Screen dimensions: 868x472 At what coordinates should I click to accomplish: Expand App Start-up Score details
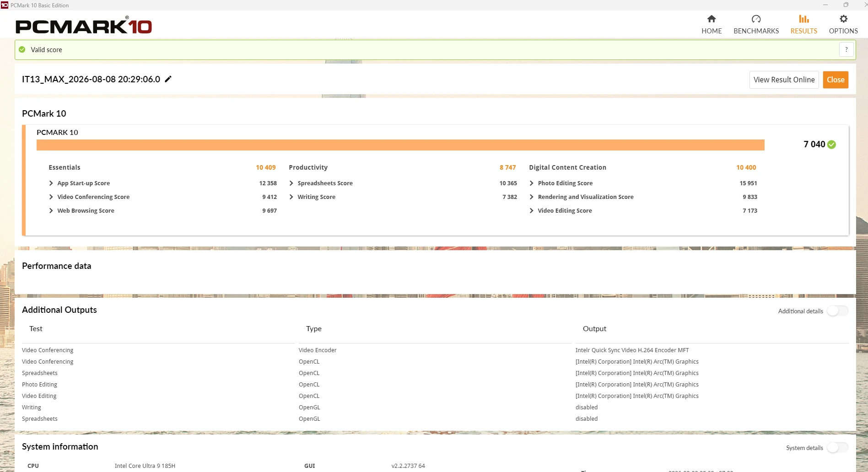pos(51,183)
